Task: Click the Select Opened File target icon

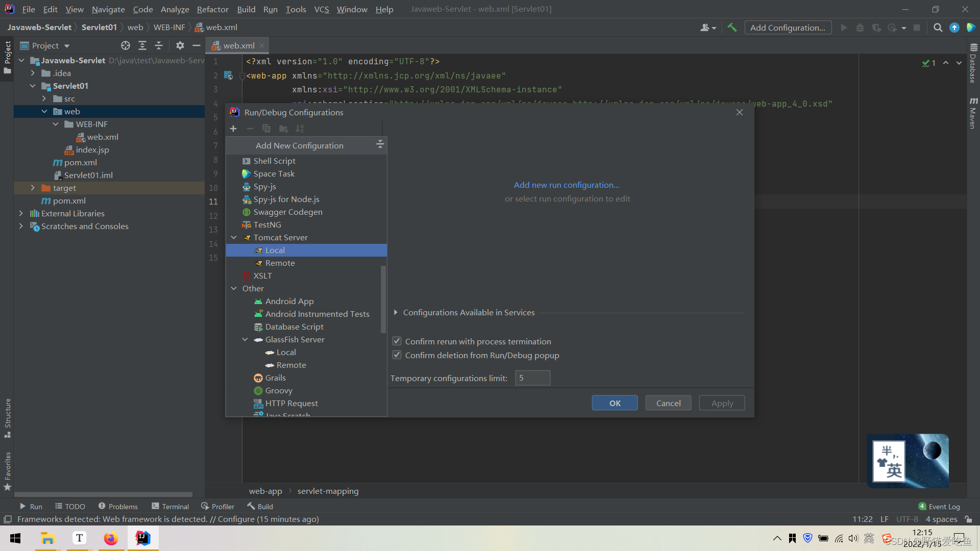Action: (126, 45)
